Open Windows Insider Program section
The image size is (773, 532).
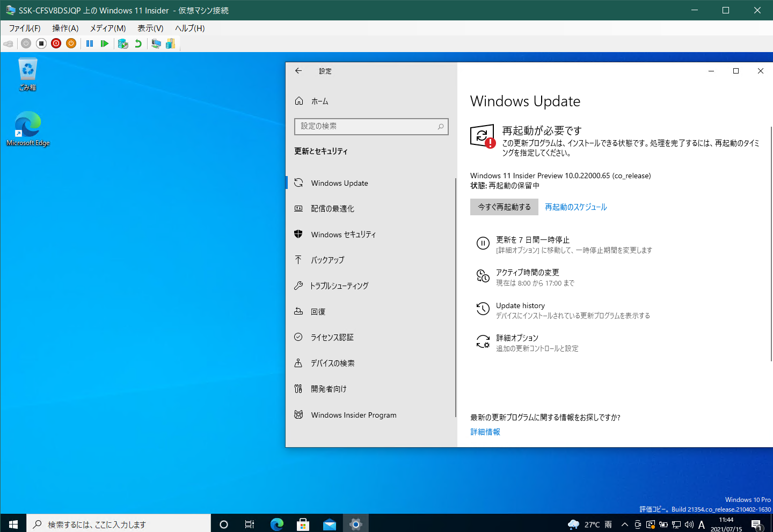[370, 415]
